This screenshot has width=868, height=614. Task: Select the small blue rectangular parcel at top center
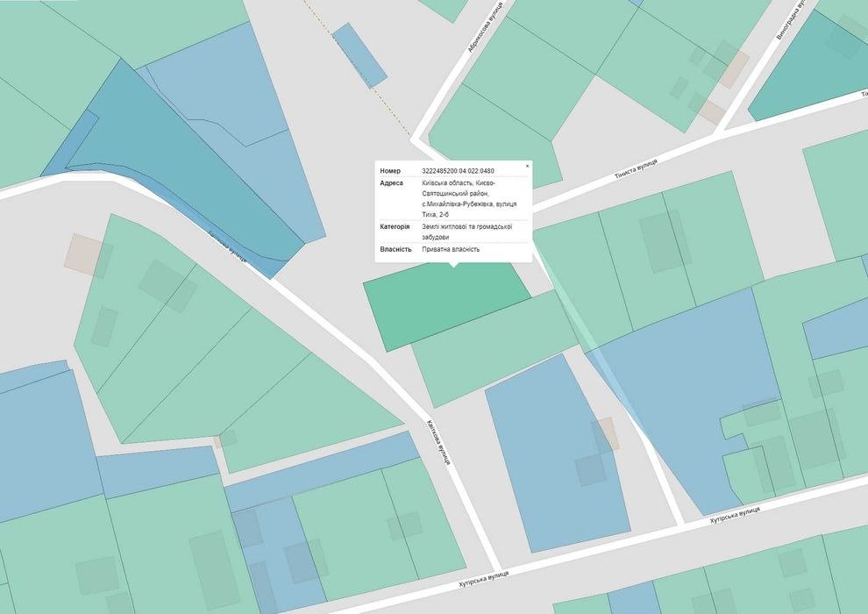359,54
